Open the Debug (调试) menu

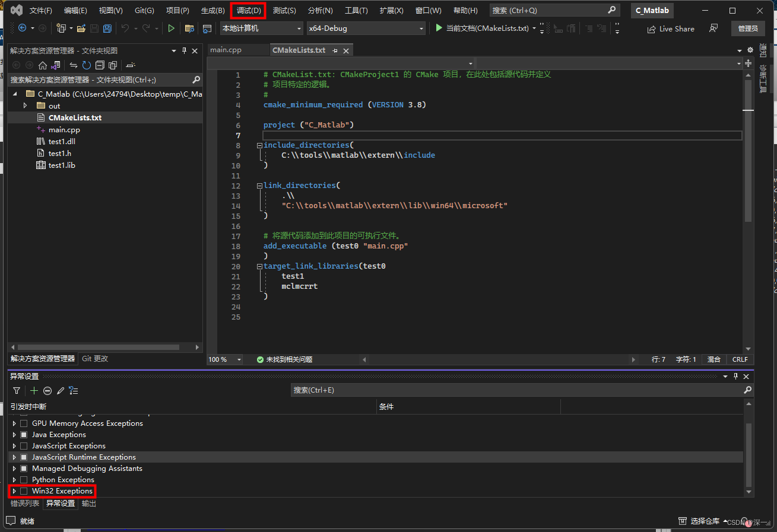tap(249, 11)
